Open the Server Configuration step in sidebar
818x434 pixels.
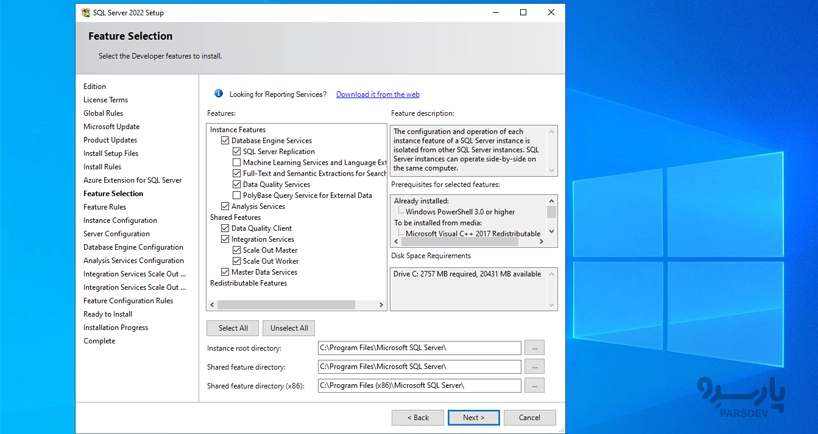click(116, 234)
